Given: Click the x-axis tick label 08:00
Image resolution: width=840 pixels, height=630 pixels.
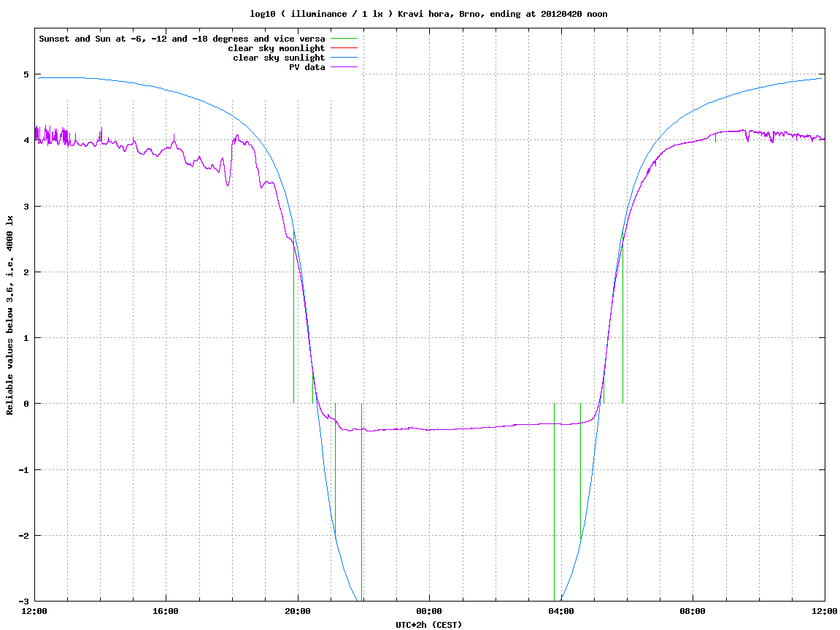Looking at the screenshot, I should coord(693,611).
